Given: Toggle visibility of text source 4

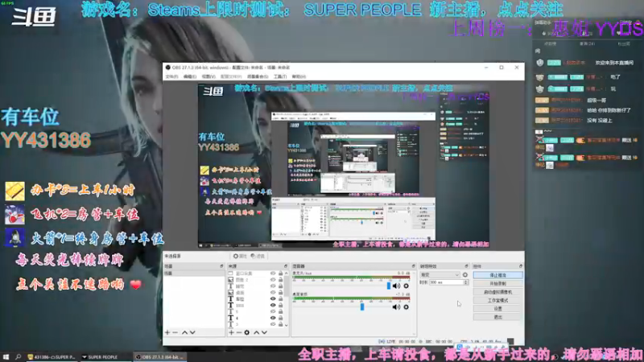Looking at the screenshot, I should click(x=273, y=318).
